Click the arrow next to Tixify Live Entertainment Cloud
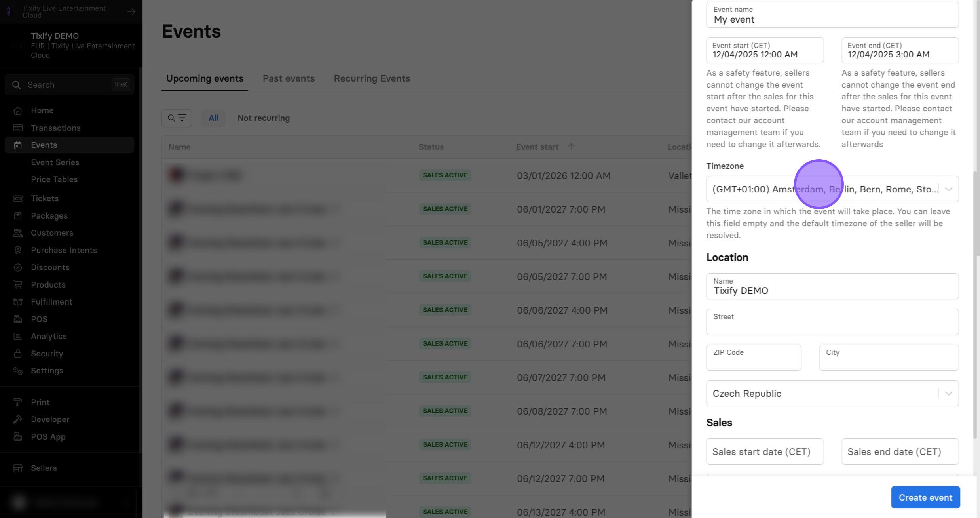 pos(131,12)
